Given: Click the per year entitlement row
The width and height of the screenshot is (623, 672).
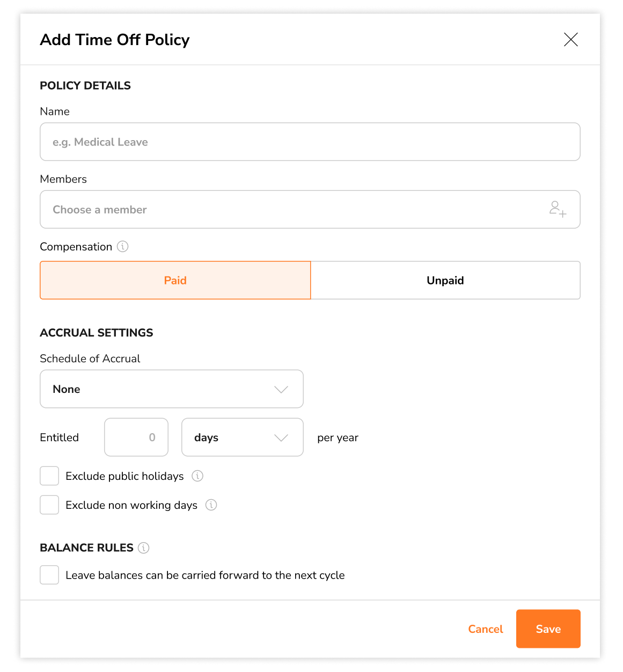Looking at the screenshot, I should tap(338, 437).
